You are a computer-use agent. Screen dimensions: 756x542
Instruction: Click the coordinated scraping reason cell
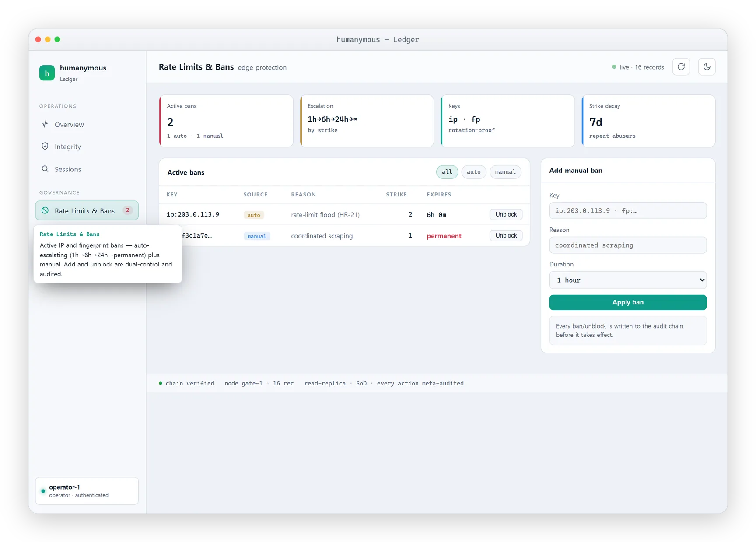(x=322, y=236)
